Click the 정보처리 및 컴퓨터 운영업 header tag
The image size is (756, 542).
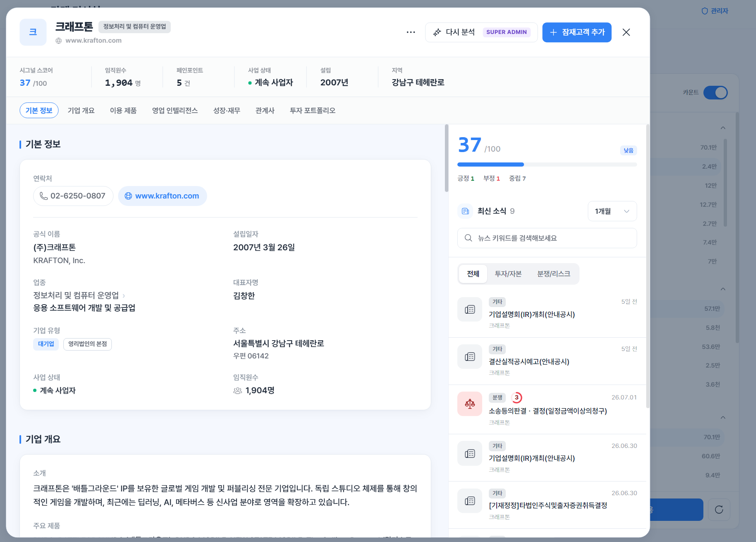(x=135, y=27)
